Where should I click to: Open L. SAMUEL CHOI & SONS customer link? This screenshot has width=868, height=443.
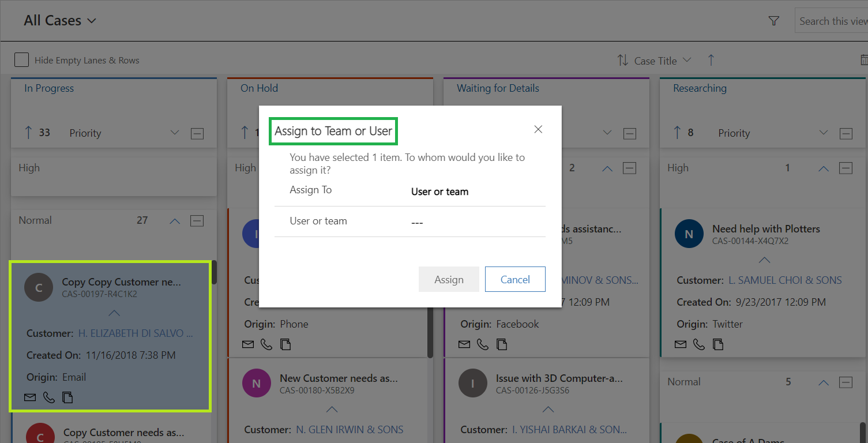[785, 280]
